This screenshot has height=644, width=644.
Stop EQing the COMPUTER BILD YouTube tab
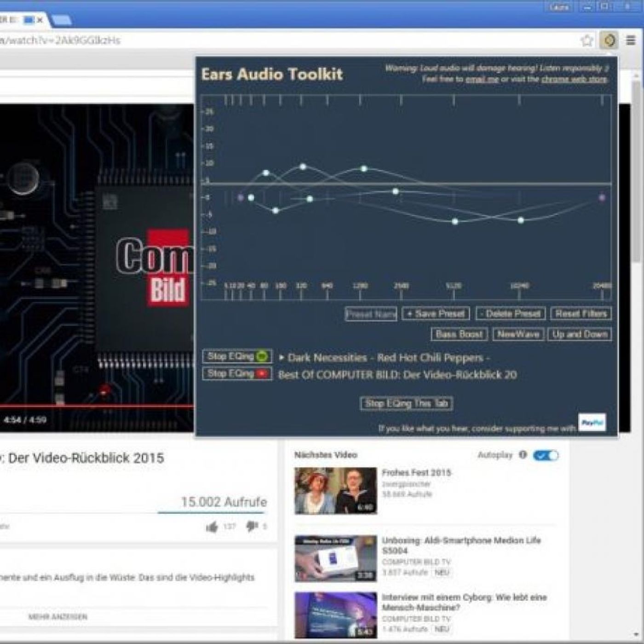(x=237, y=373)
